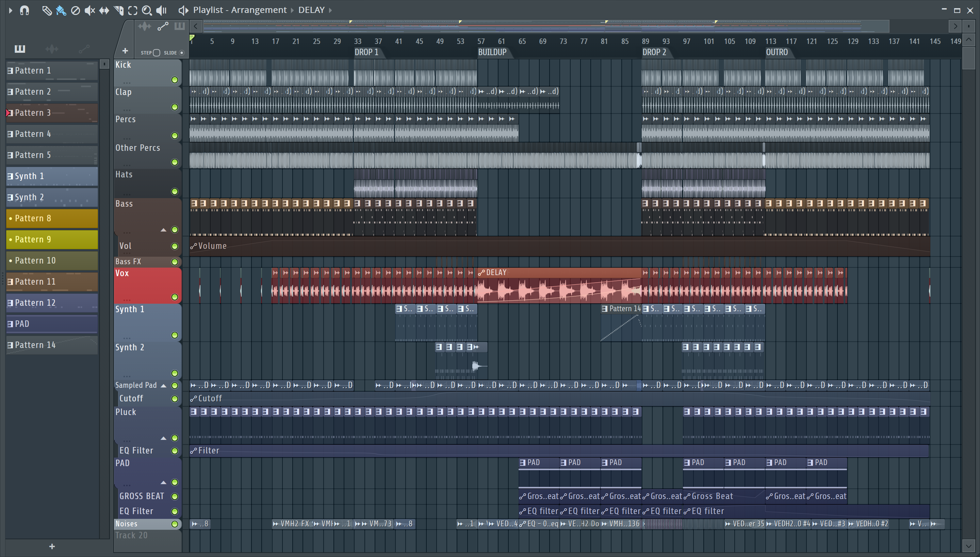
Task: Click the scroll down arrow at bottom right
Action: [968, 545]
